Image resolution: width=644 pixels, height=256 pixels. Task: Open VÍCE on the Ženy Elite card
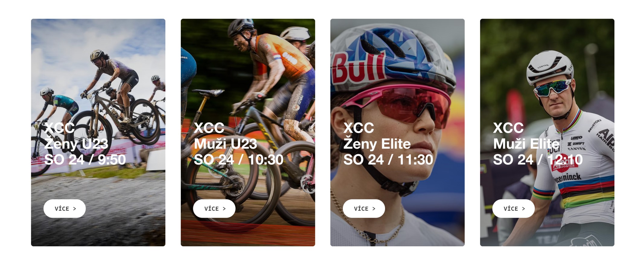[x=364, y=208]
